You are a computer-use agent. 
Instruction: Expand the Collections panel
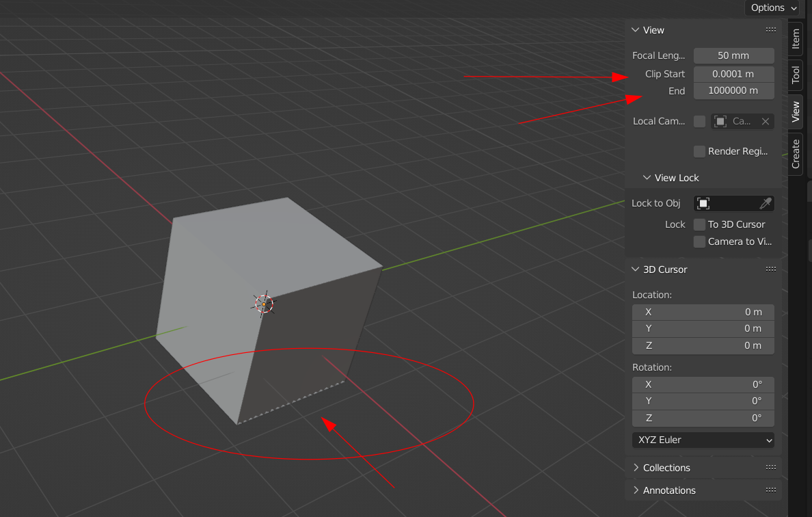point(636,468)
